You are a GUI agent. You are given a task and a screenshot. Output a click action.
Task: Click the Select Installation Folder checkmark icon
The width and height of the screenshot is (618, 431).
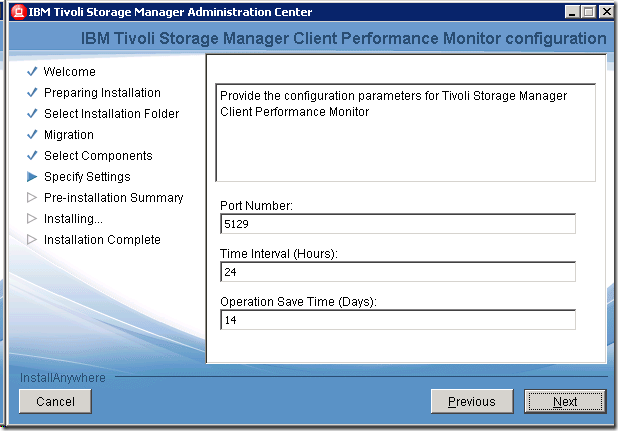tap(32, 114)
